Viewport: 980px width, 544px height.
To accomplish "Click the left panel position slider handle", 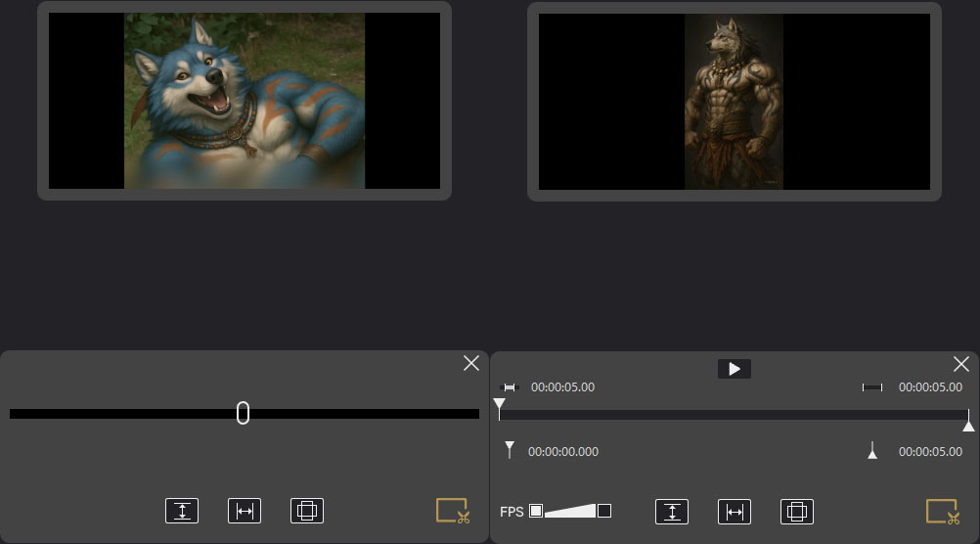I will (x=244, y=413).
